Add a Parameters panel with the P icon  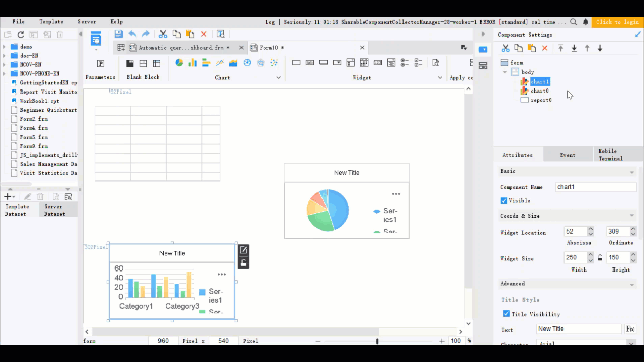[x=101, y=64]
